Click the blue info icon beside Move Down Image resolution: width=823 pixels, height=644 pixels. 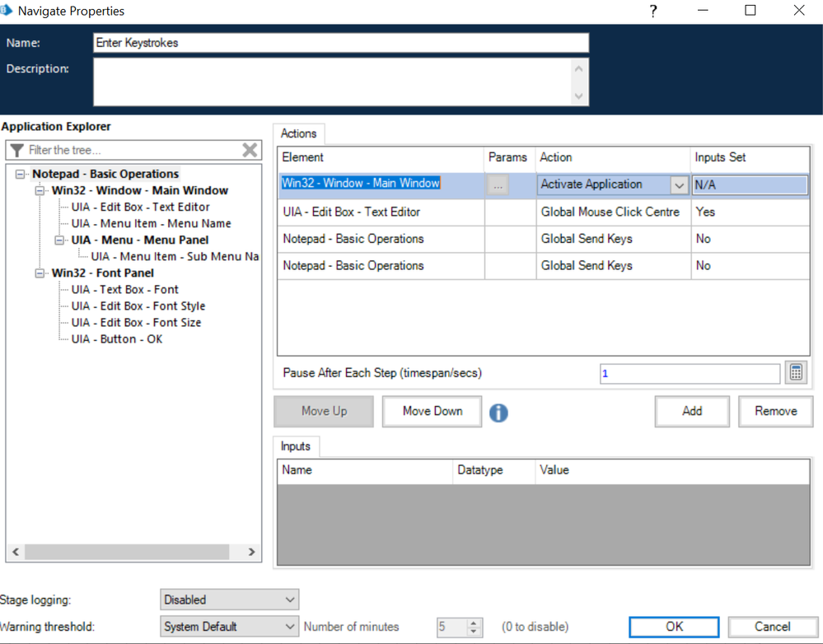[498, 412]
